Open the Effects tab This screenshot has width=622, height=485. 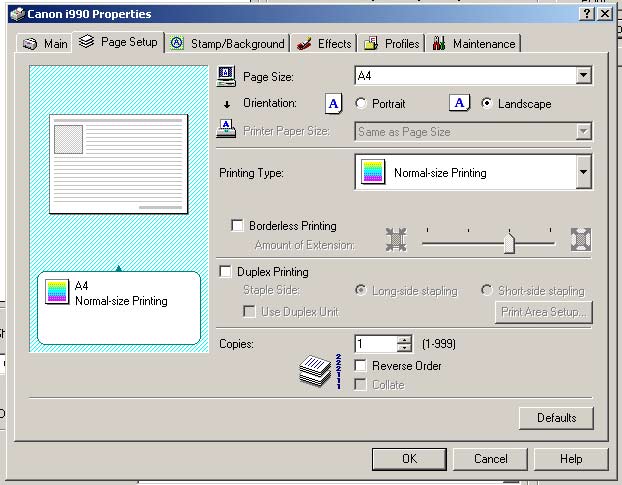coord(324,43)
